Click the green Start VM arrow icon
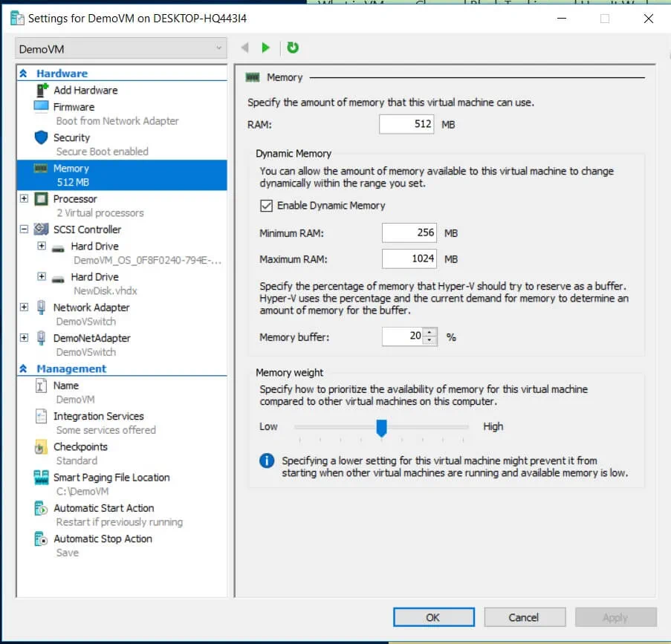Viewport: 671px width, 644px height. click(x=265, y=48)
